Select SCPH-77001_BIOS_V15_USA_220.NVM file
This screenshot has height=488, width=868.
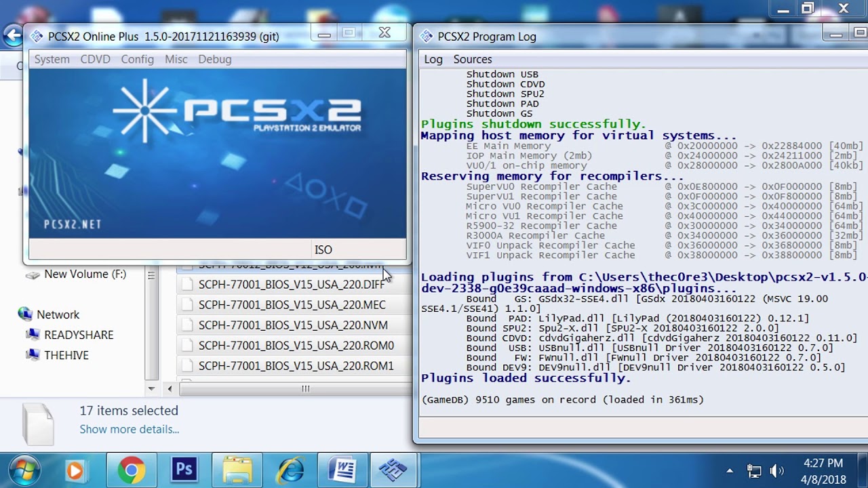pos(294,325)
